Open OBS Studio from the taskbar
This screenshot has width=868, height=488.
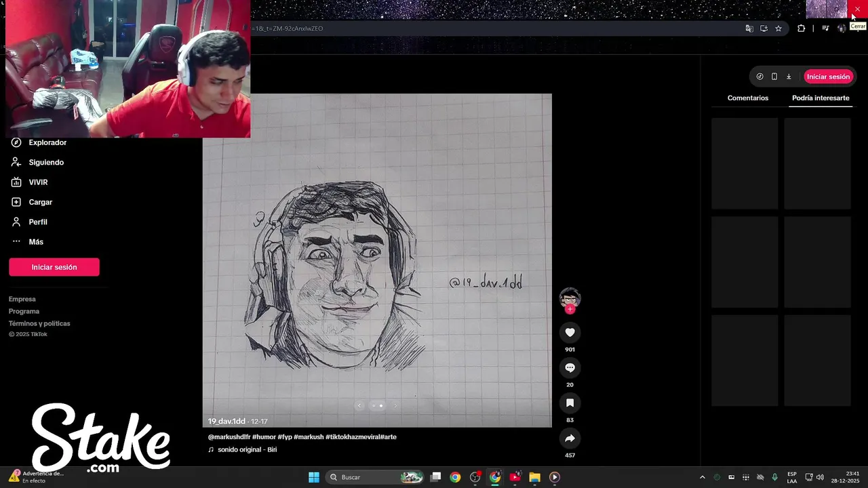click(x=475, y=477)
